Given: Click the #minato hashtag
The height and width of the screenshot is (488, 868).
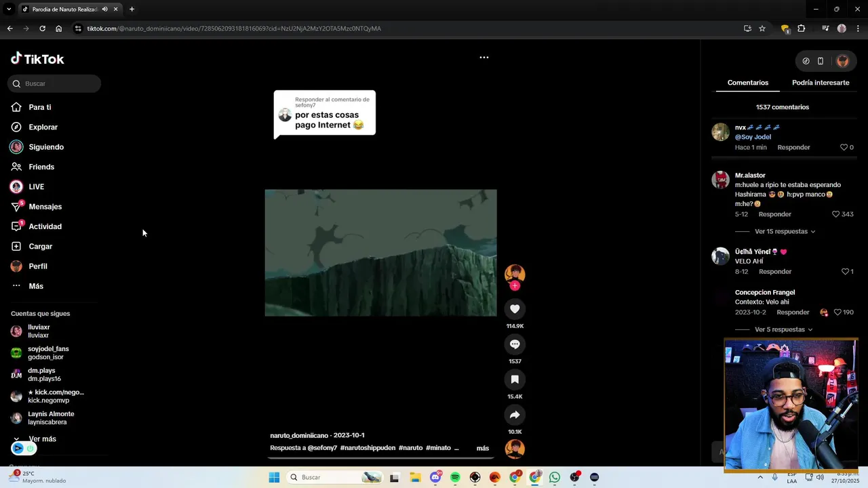Looking at the screenshot, I should pos(438,448).
